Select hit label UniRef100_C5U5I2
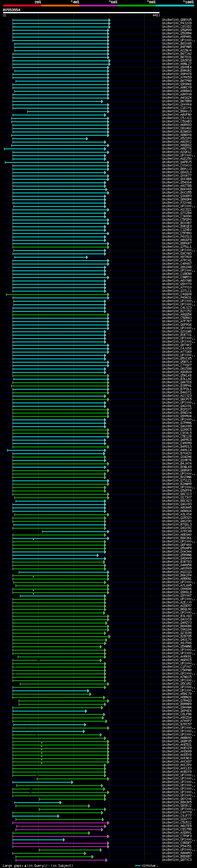The height and width of the screenshot is (868, 197). click(x=177, y=822)
